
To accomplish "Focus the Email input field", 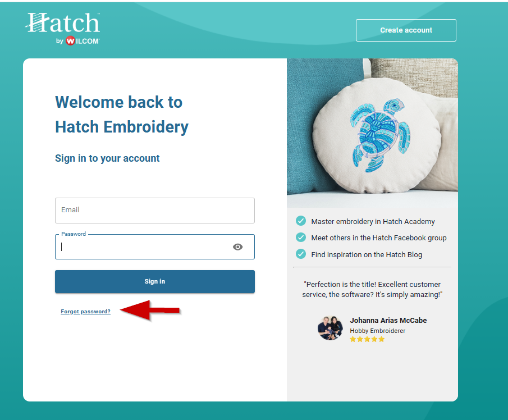I will (x=155, y=211).
